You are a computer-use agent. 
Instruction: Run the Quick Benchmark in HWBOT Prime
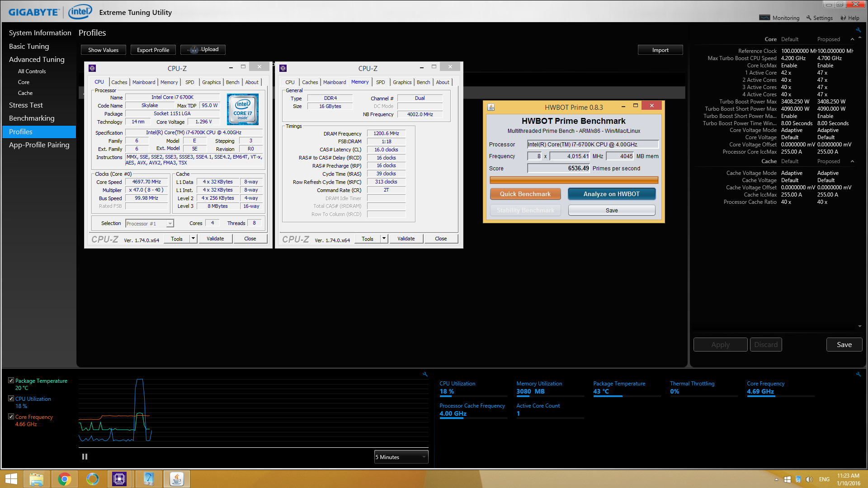point(525,194)
